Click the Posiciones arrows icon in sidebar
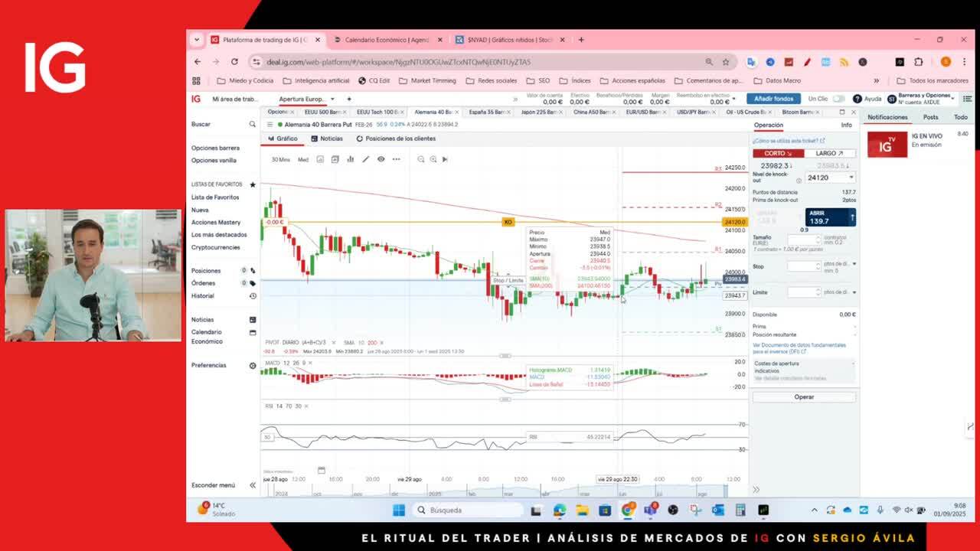Viewport: 980px width, 551px height. pyautogui.click(x=253, y=271)
